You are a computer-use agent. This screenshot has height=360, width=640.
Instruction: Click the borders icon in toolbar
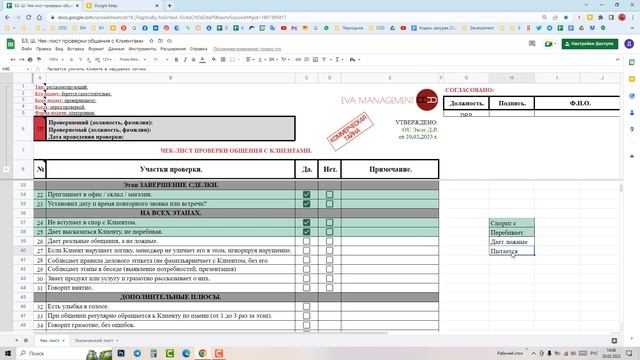223,60
